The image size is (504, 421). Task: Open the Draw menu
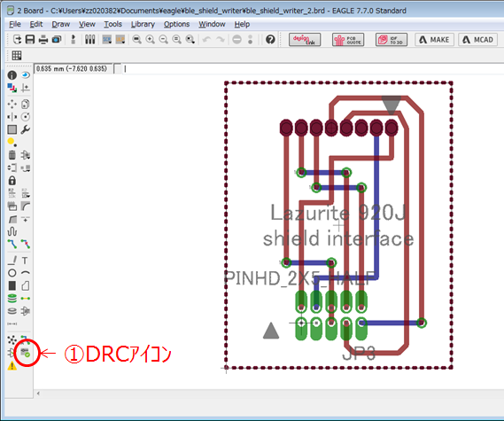[x=61, y=24]
